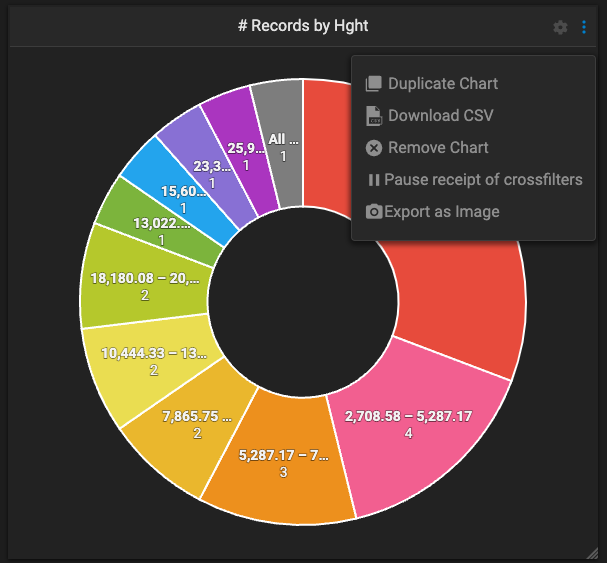This screenshot has width=607, height=563.
Task: Toggle Pause receipt of crossfilters
Action: (x=483, y=180)
